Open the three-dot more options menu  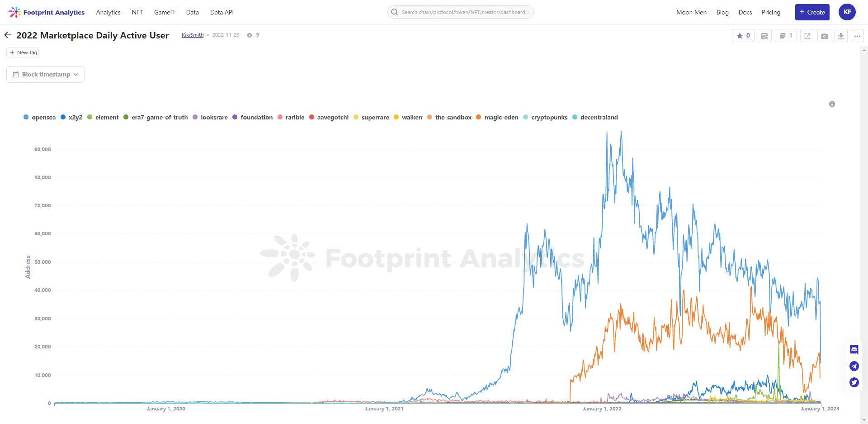(x=857, y=36)
